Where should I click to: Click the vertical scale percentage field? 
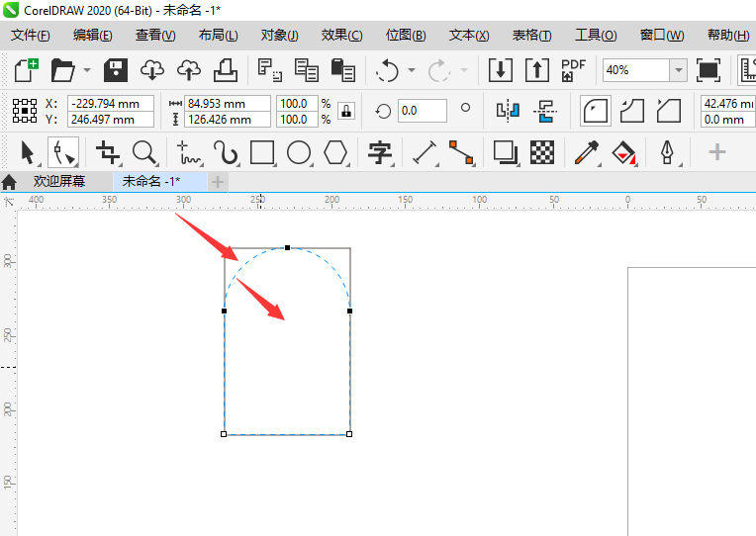click(297, 119)
